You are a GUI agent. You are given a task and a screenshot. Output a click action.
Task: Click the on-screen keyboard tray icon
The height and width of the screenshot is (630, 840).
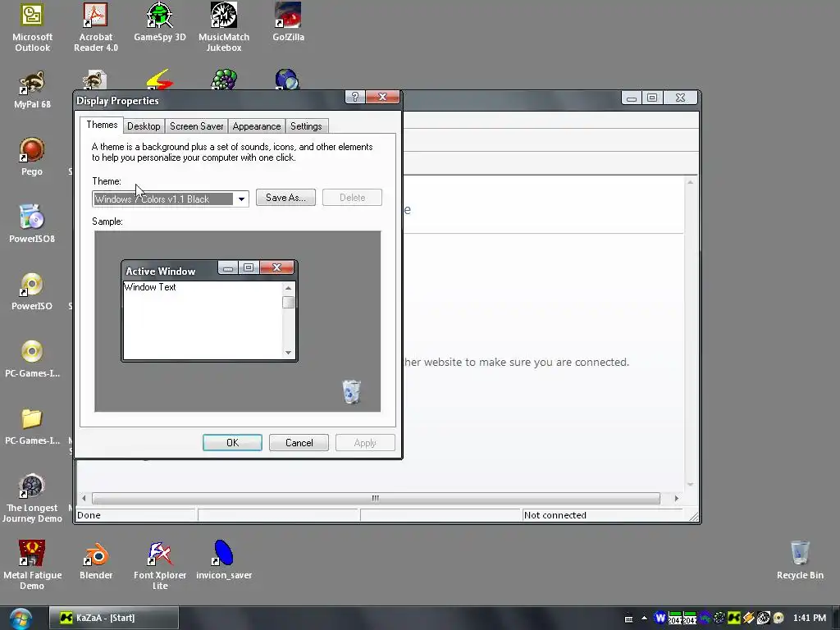tap(629, 619)
